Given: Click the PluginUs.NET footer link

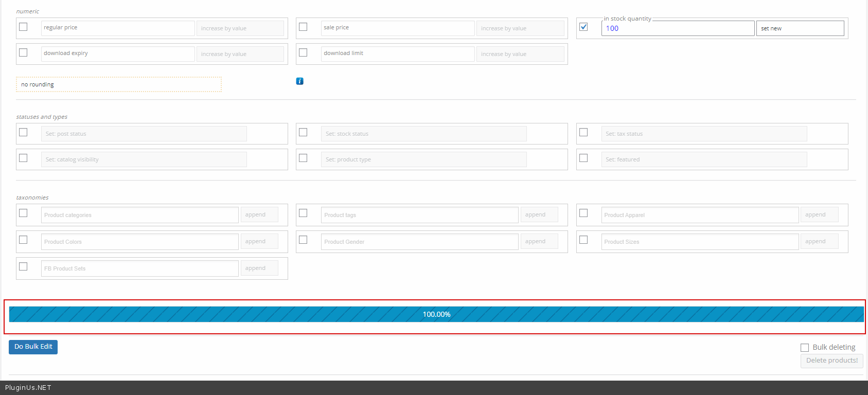Looking at the screenshot, I should tap(28, 388).
